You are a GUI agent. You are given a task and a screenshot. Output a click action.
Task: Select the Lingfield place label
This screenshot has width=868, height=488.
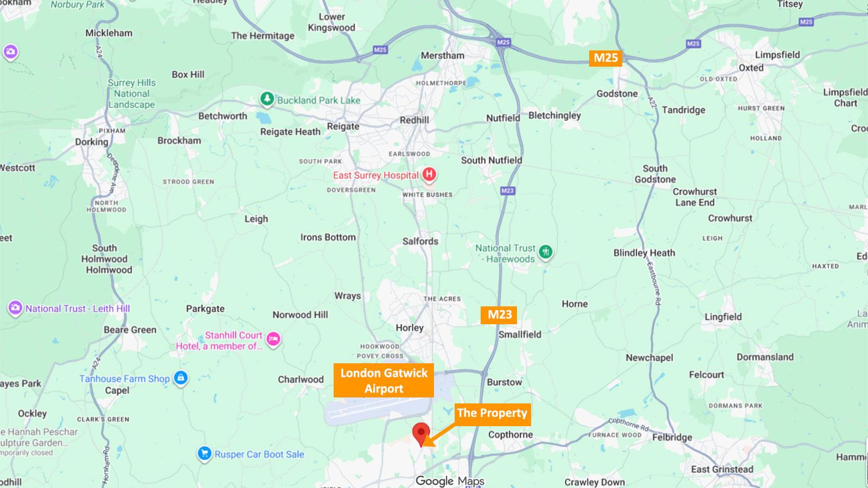coord(723,317)
